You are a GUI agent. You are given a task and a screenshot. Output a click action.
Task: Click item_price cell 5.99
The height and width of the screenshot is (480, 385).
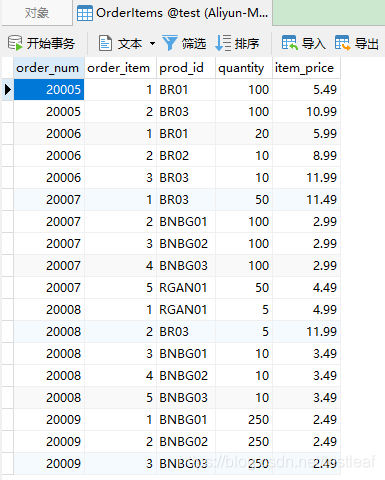point(307,134)
